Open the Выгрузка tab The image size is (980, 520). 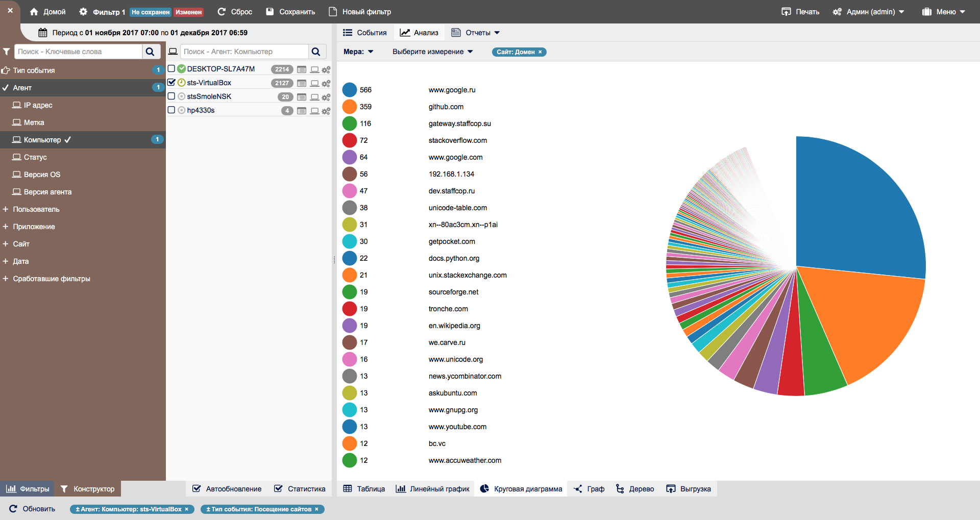tap(689, 489)
